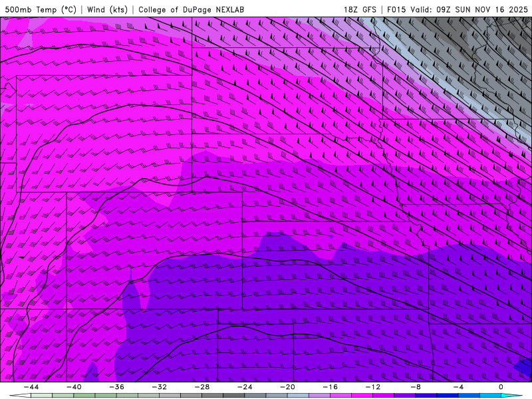This screenshot has width=532, height=399.
Task: Click the -24 color scale label
Action: tap(245, 387)
